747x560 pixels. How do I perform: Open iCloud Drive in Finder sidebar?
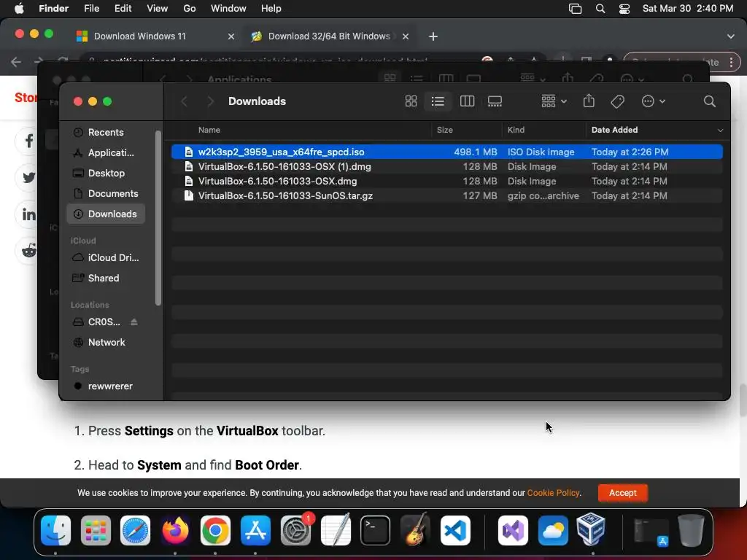pyautogui.click(x=106, y=257)
